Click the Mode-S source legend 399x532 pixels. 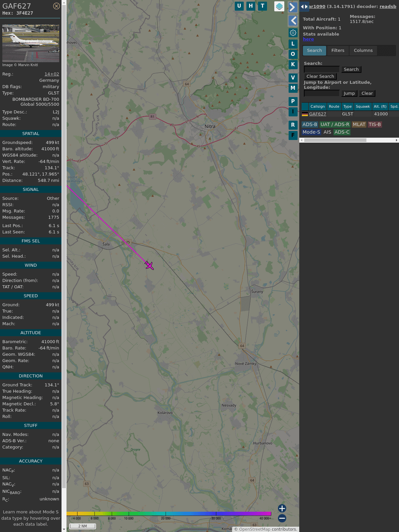[312, 132]
